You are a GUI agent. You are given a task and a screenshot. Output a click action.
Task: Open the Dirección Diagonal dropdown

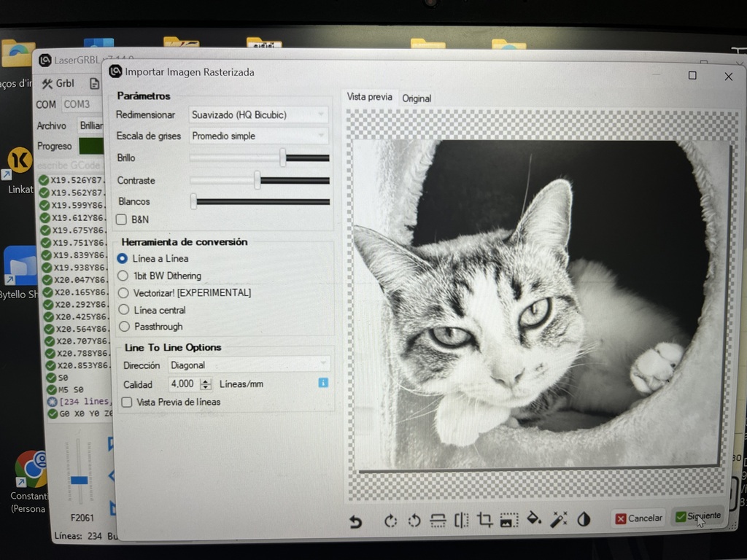[x=249, y=365]
